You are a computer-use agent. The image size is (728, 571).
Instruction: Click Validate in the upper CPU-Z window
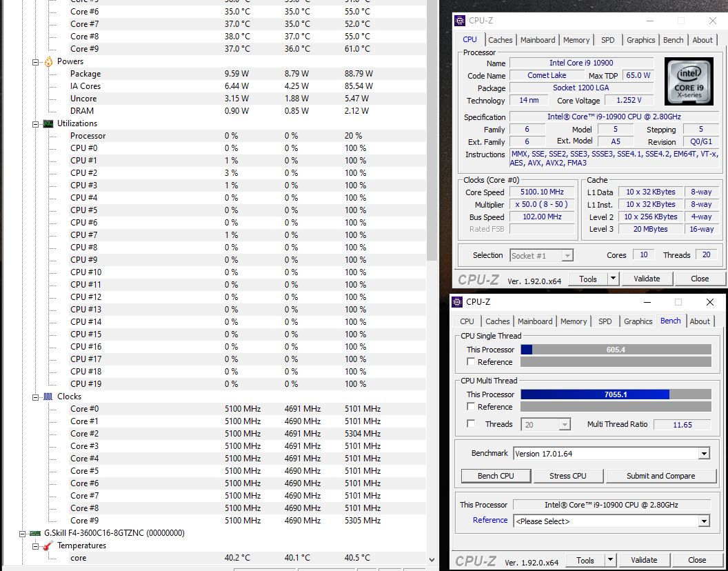point(647,279)
